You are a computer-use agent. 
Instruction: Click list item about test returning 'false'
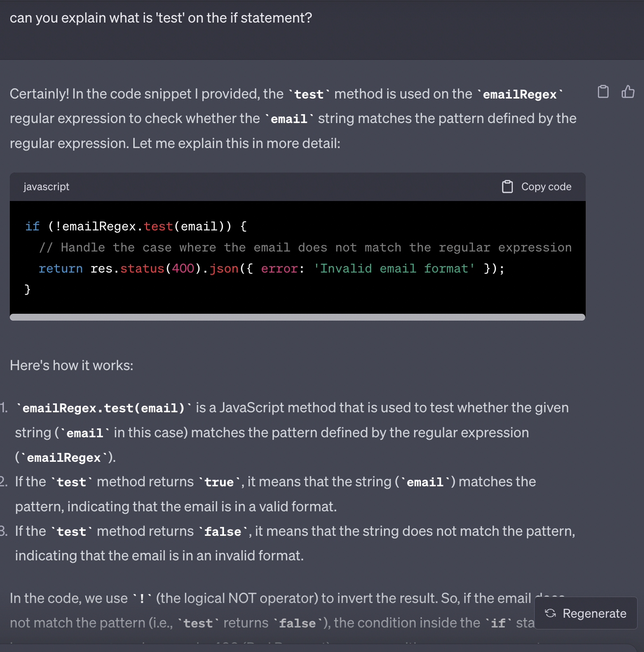tap(295, 544)
